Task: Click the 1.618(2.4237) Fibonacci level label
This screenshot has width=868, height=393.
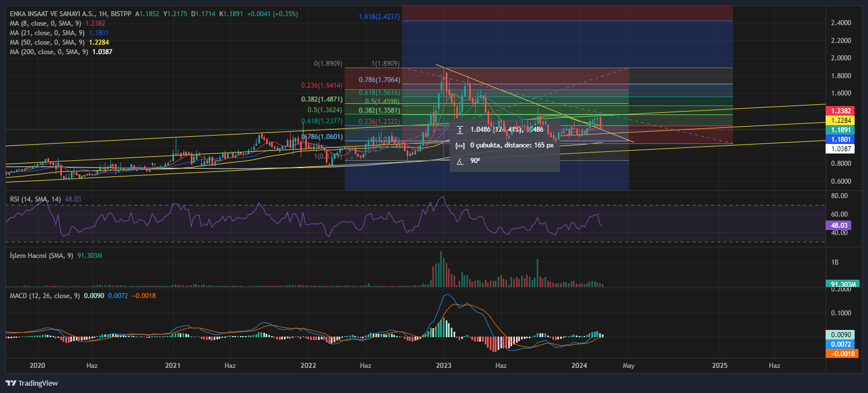Action: point(379,17)
